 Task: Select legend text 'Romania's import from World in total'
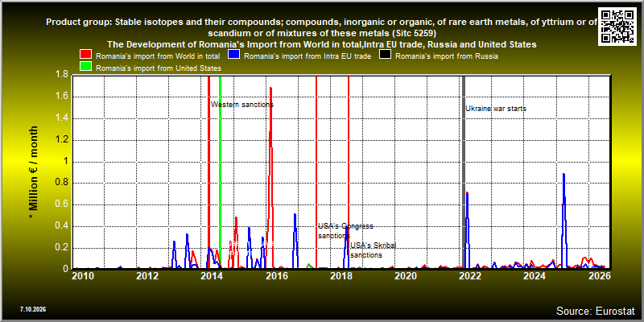158,56
